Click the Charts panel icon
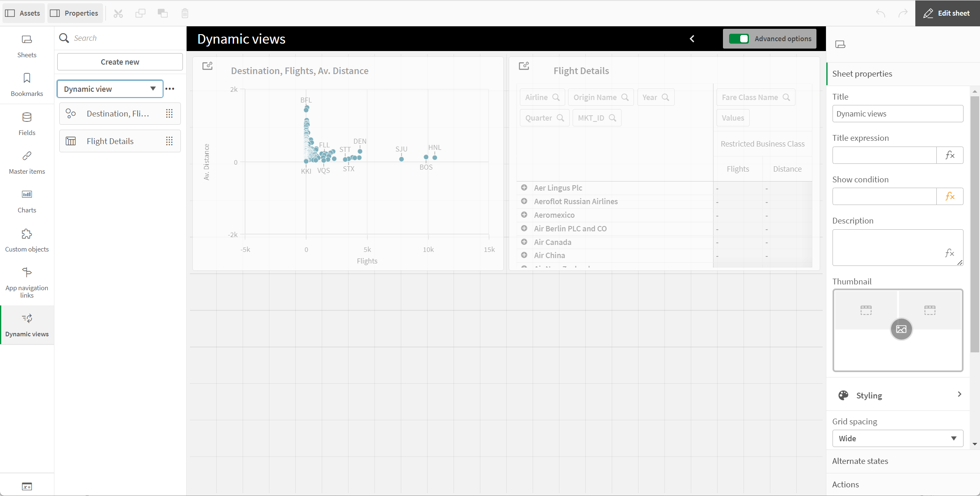980x496 pixels. [x=27, y=194]
